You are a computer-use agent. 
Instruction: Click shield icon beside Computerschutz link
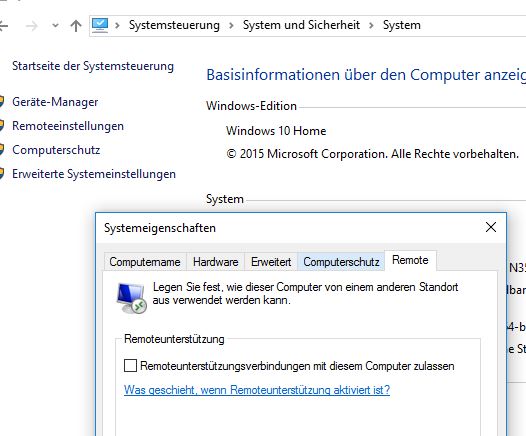tap(2, 150)
